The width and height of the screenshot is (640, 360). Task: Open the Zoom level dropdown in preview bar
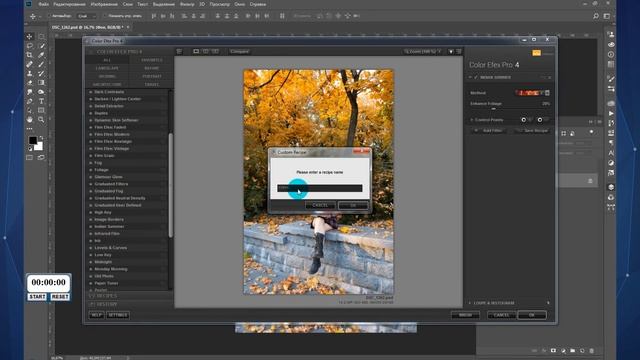[423, 51]
